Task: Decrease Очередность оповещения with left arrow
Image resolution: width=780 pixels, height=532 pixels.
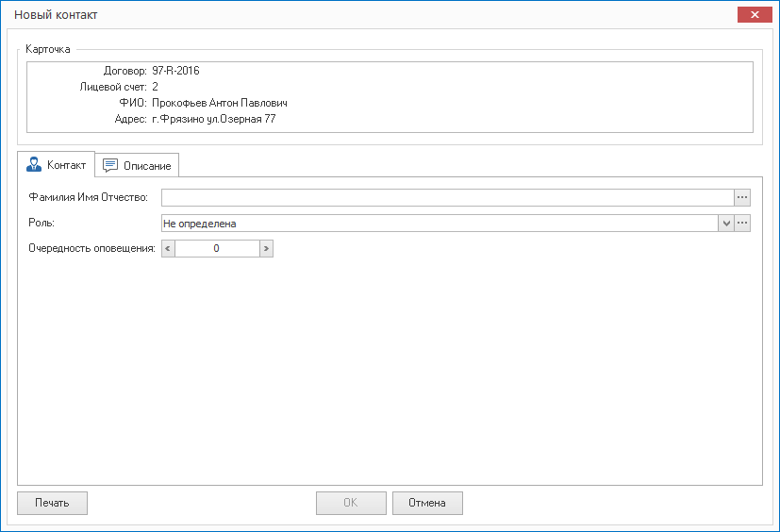Action: pyautogui.click(x=168, y=248)
